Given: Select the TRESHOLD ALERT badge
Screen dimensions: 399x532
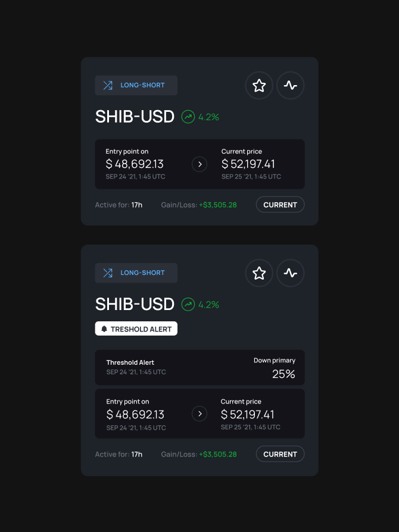Looking at the screenshot, I should tap(136, 329).
